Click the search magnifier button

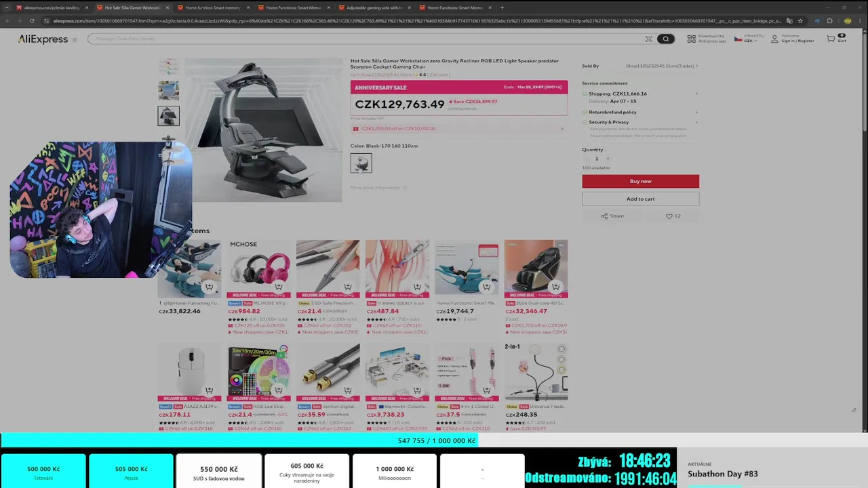[666, 39]
